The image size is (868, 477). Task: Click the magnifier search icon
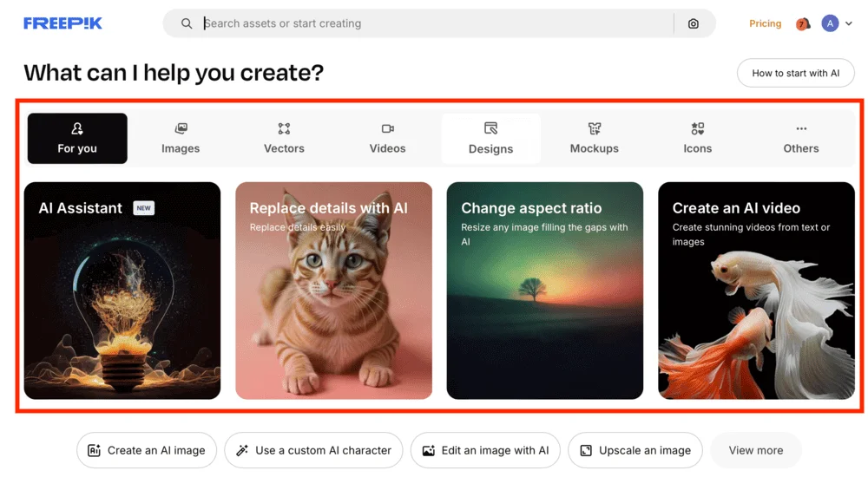187,24
